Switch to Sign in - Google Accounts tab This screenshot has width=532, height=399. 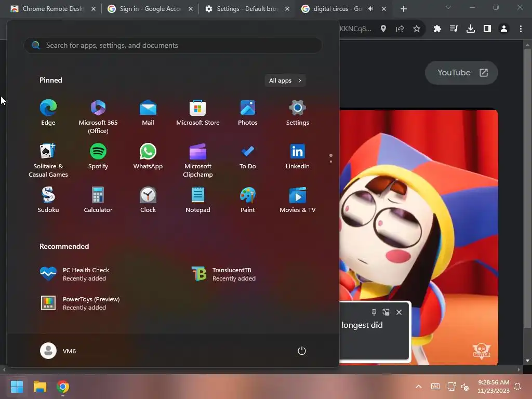(149, 9)
